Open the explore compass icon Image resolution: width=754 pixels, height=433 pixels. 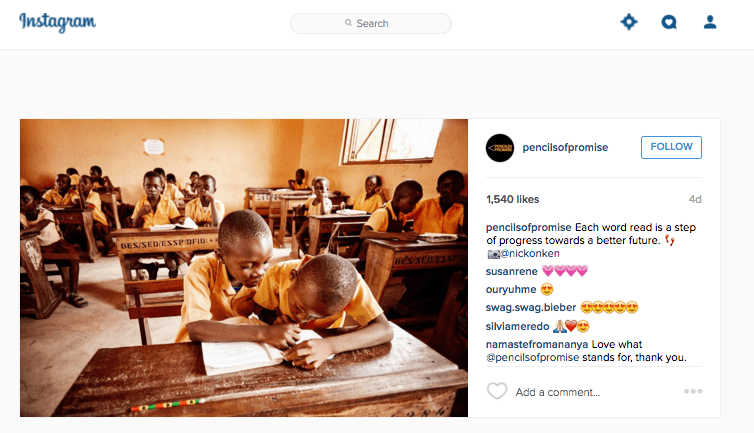click(628, 22)
